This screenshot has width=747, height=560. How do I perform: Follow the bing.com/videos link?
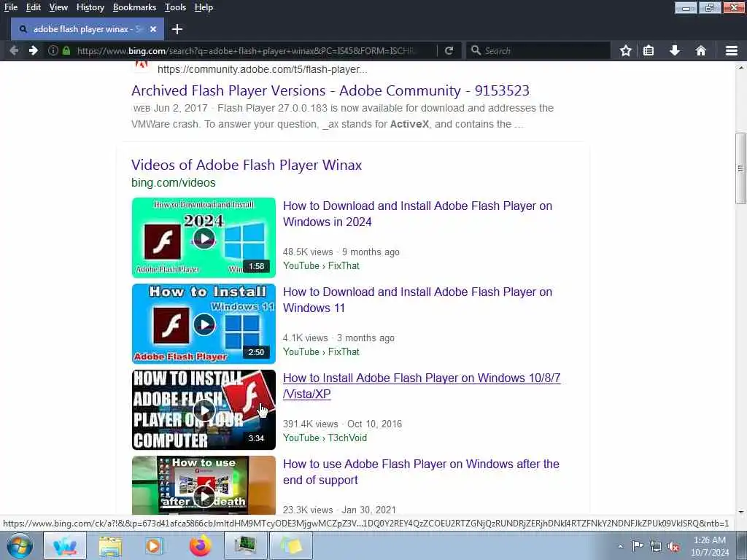pos(174,183)
